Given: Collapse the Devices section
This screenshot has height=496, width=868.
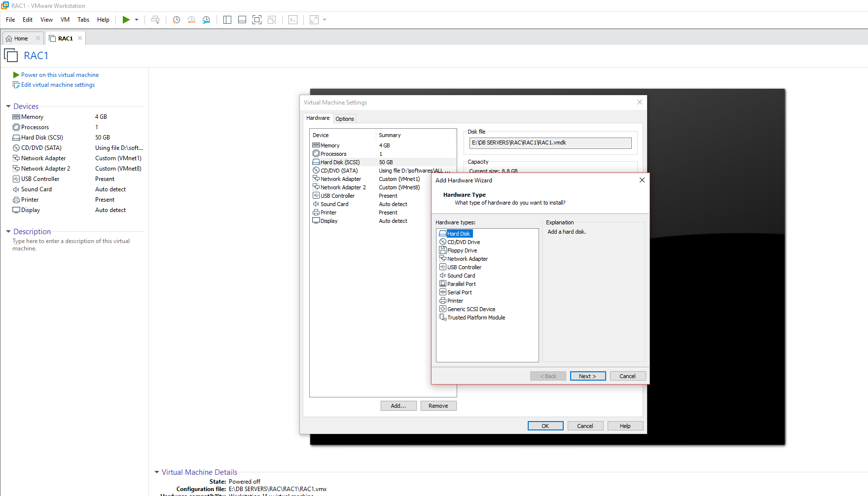Looking at the screenshot, I should tap(8, 106).
